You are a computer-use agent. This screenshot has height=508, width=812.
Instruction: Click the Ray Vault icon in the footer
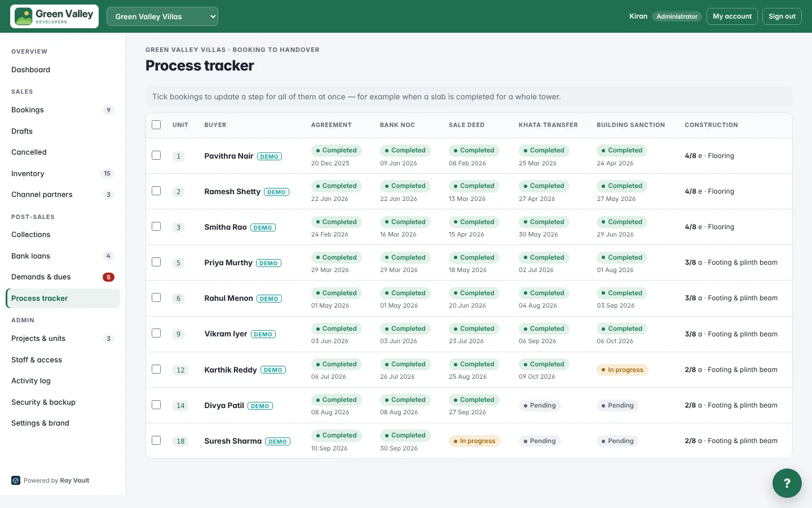point(16,480)
